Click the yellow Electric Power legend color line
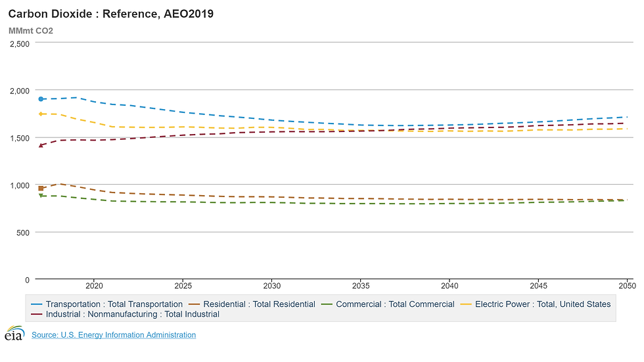 point(466,304)
